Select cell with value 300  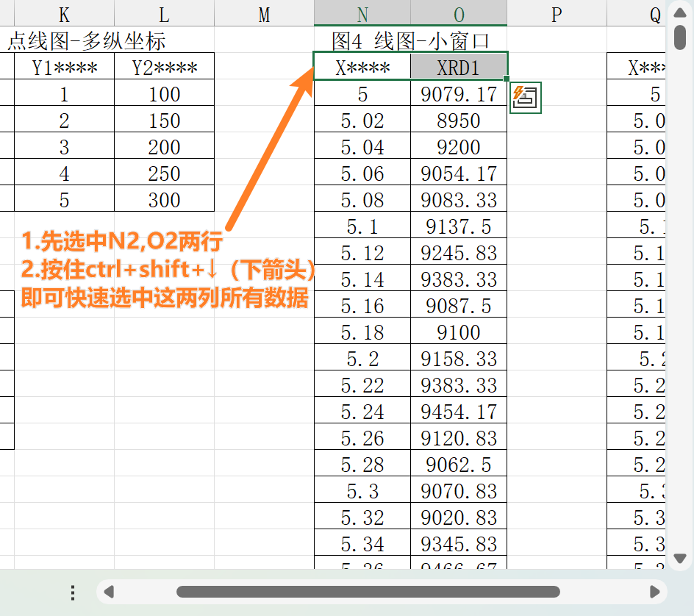coord(164,199)
